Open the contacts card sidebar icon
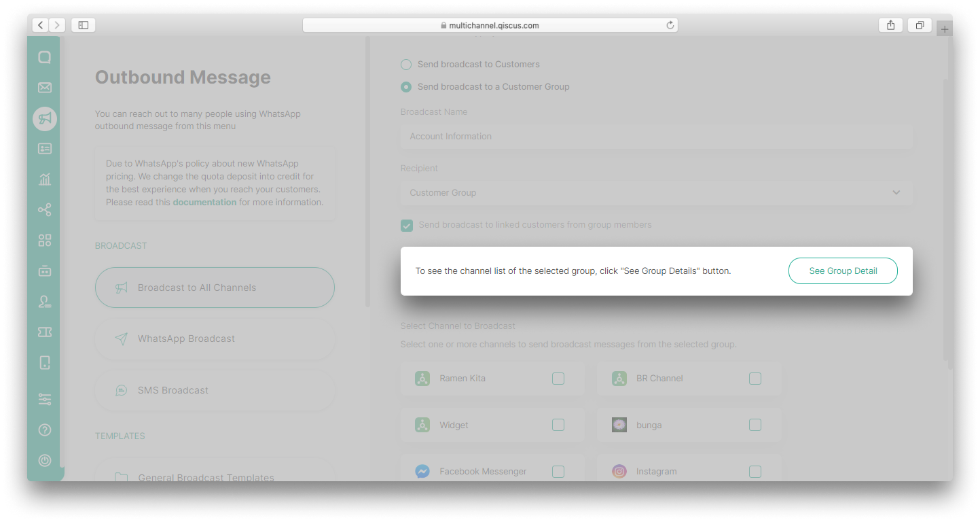Viewport: 980px width, 522px height. coord(45,149)
